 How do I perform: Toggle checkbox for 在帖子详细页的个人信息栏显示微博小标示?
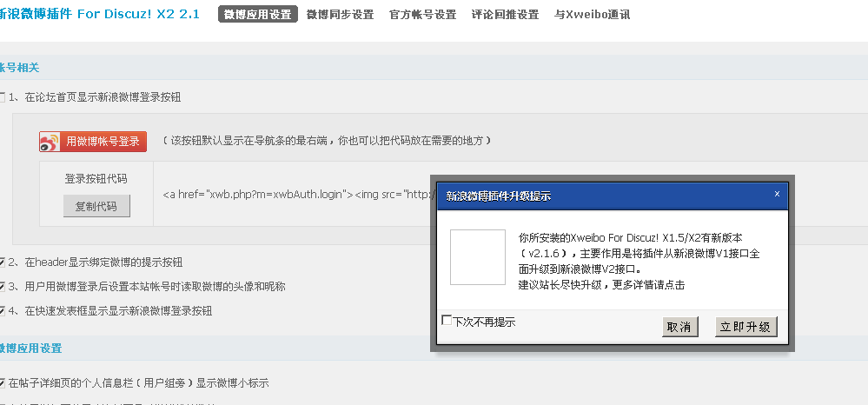click(x=2, y=383)
